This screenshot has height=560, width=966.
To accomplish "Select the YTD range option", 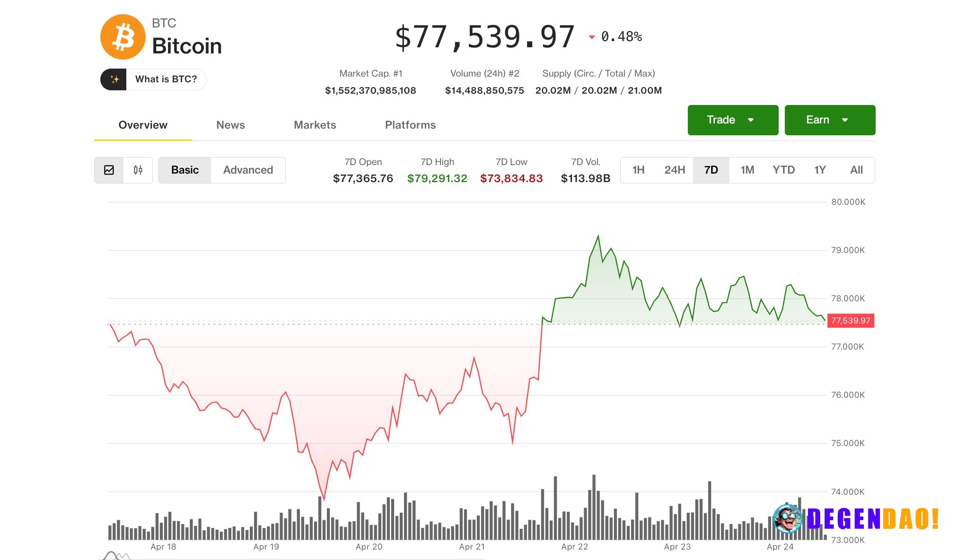I will tap(784, 170).
